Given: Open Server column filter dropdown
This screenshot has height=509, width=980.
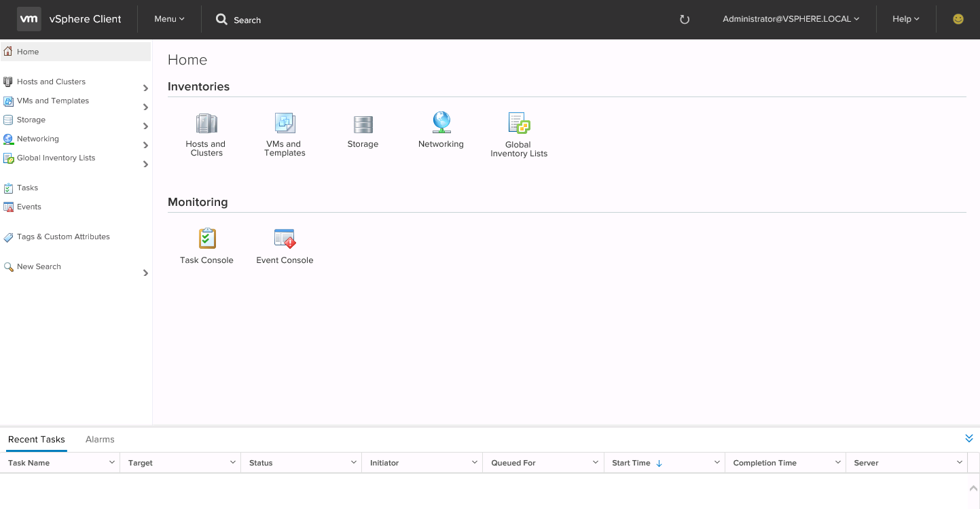Looking at the screenshot, I should (960, 462).
